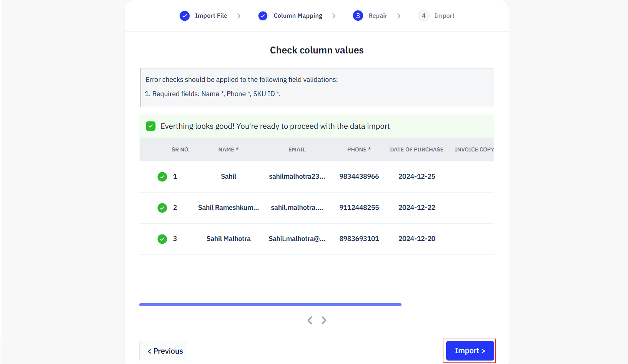The image size is (628, 364).
Task: Click chevron after Repair step
Action: click(x=399, y=16)
